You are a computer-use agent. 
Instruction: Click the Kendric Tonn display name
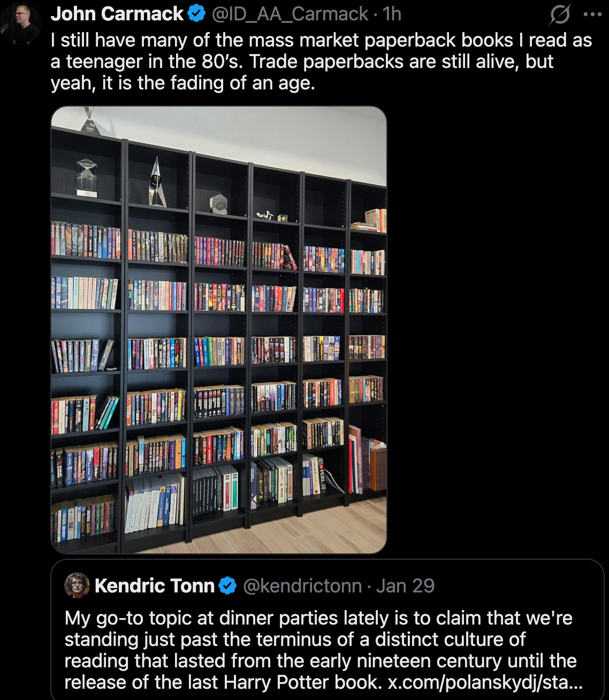[x=155, y=586]
